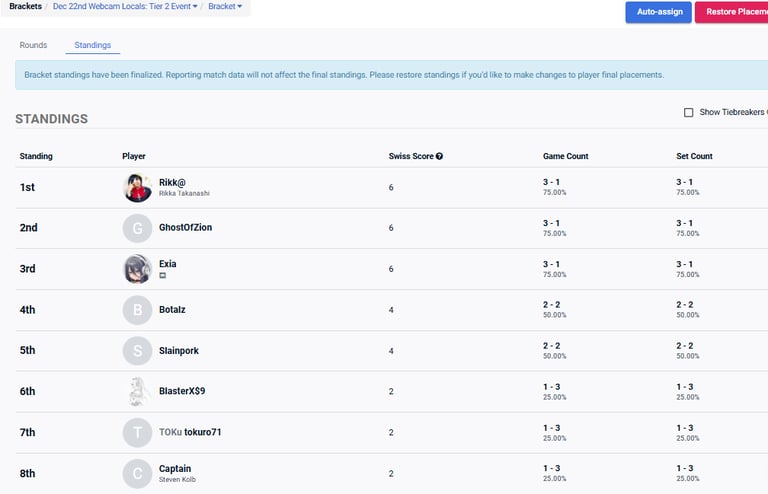
Task: Click GhostOfZion game count 3 - 1
Action: pyautogui.click(x=551, y=223)
